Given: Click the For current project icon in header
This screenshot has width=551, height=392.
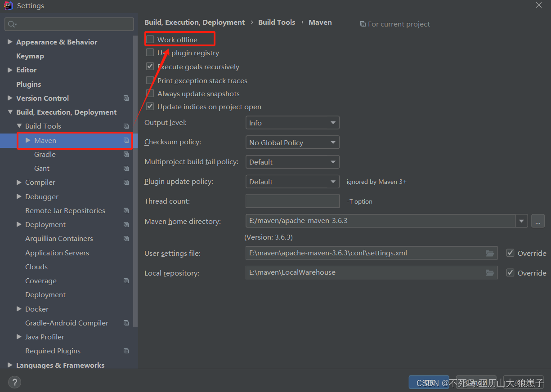Looking at the screenshot, I should click(363, 24).
